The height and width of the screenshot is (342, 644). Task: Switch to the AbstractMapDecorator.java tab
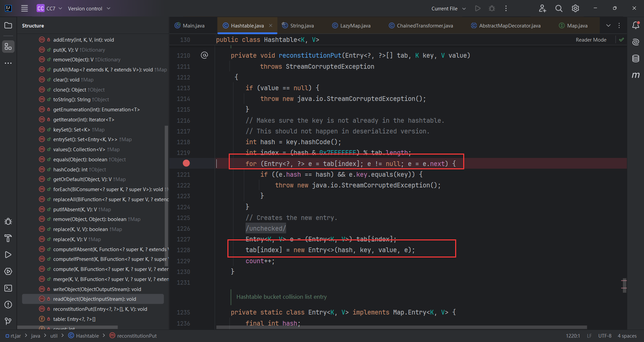tap(506, 25)
